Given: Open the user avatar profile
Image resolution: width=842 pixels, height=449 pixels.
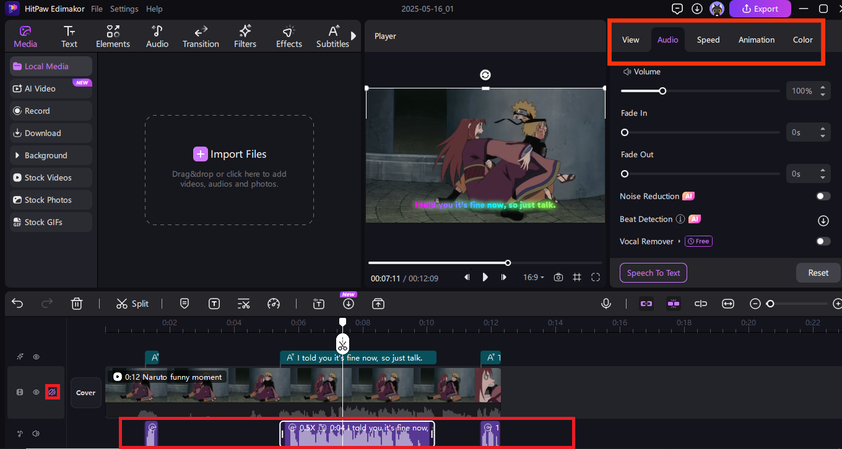Looking at the screenshot, I should (716, 9).
